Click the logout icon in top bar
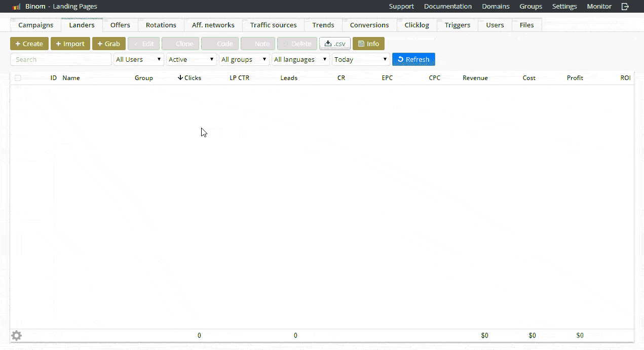Screen dimensions: 644x350 tap(625, 7)
